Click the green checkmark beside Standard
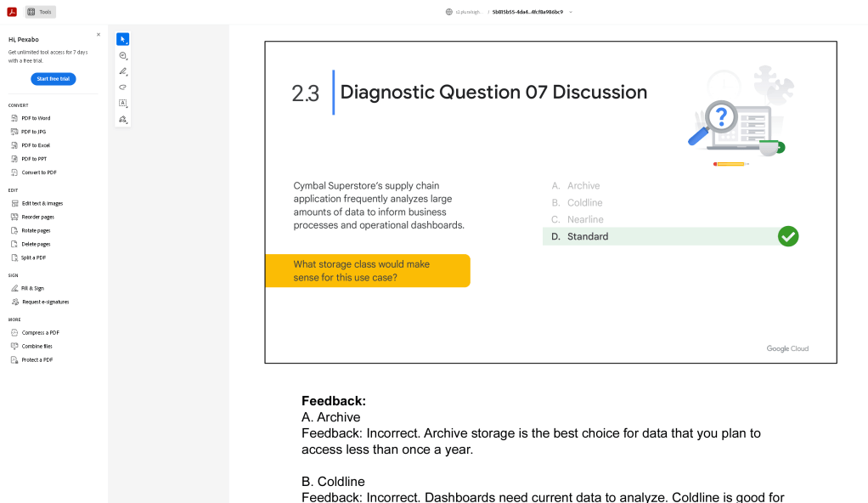868x503 pixels. (x=788, y=236)
